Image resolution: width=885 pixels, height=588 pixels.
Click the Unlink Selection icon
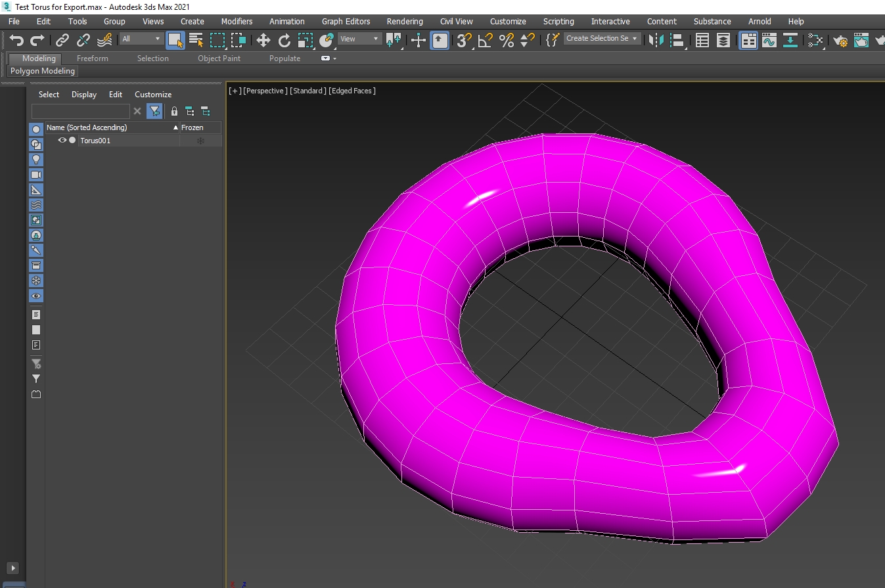pyautogui.click(x=83, y=40)
